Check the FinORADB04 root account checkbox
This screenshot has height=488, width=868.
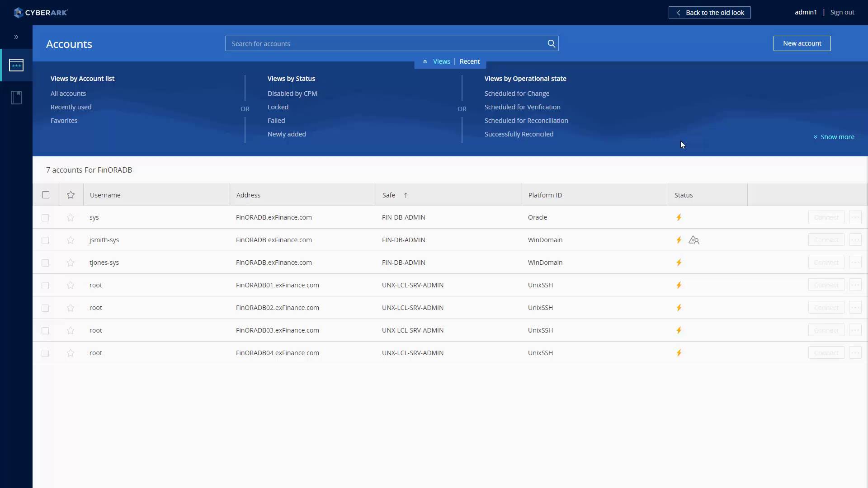click(x=45, y=353)
